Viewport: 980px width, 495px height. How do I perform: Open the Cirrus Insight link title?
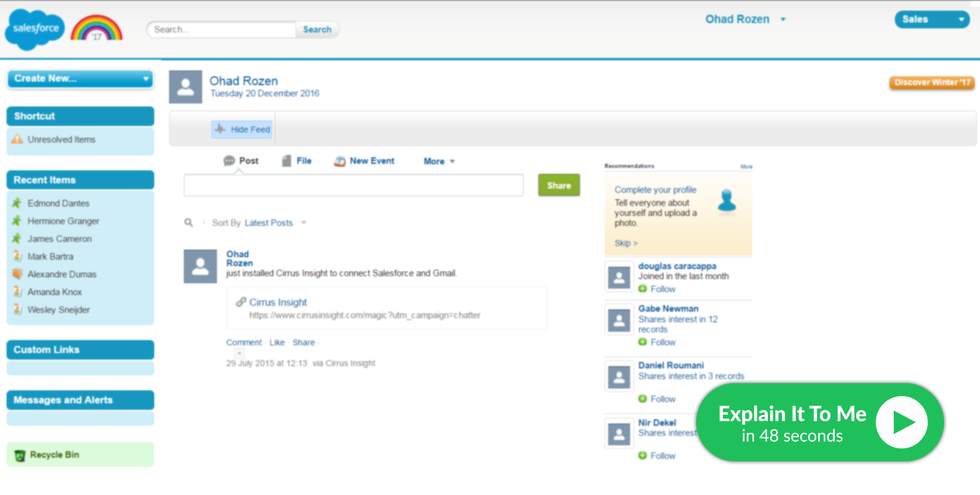coord(278,302)
